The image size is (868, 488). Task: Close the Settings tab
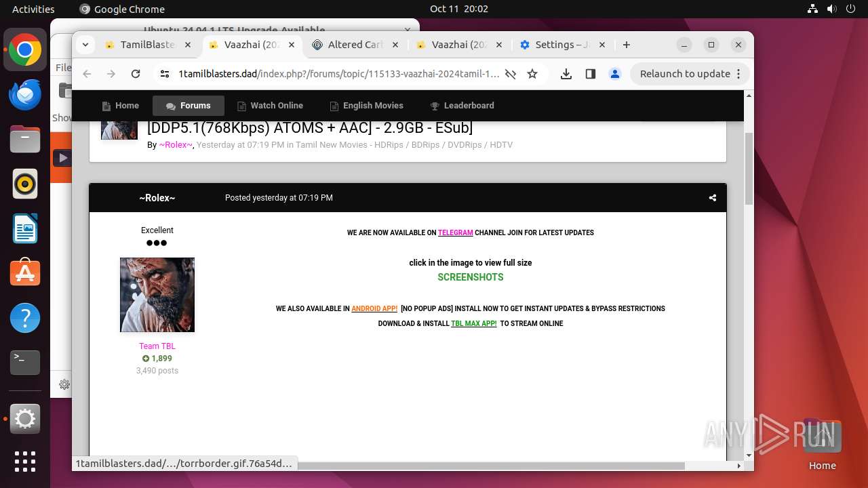[602, 45]
